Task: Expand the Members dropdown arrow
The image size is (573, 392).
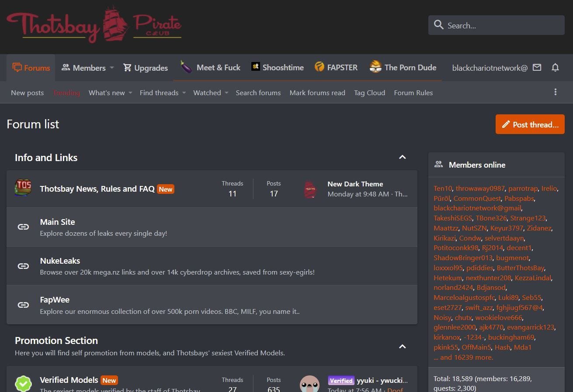Action: (112, 68)
